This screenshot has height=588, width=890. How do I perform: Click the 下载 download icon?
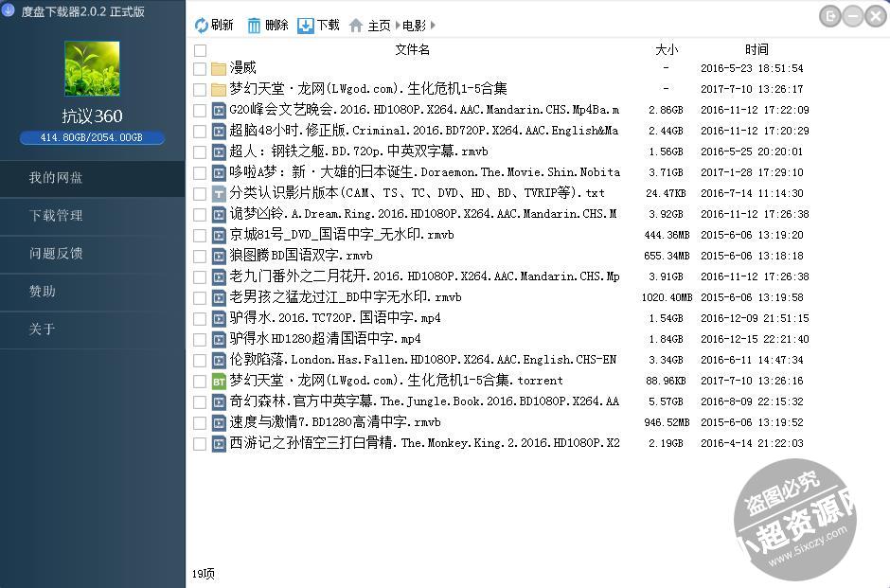click(x=305, y=25)
